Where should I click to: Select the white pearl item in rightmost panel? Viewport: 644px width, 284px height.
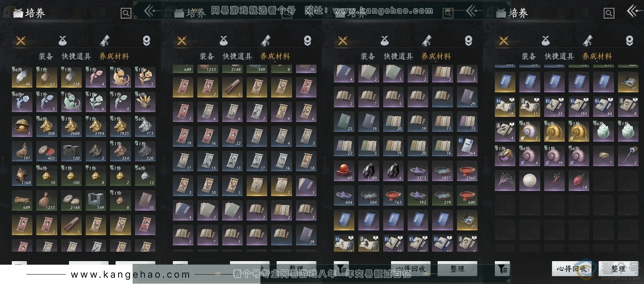(x=530, y=181)
